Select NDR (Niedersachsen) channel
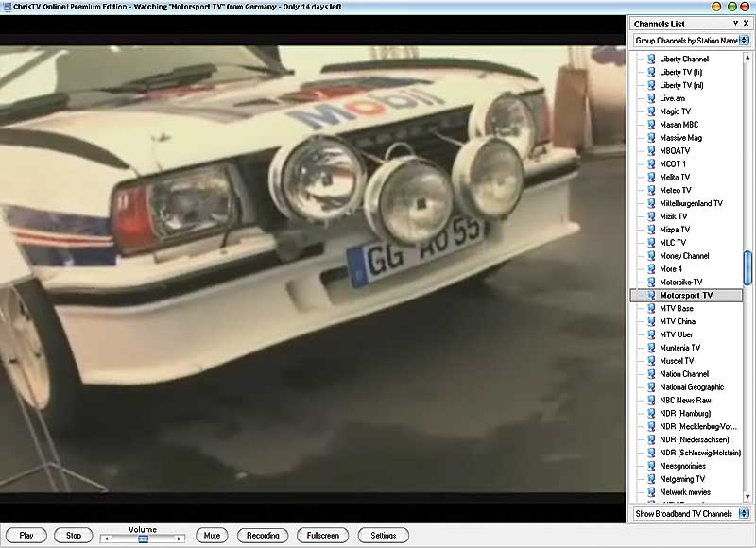Image resolution: width=756 pixels, height=548 pixels. pos(695,439)
